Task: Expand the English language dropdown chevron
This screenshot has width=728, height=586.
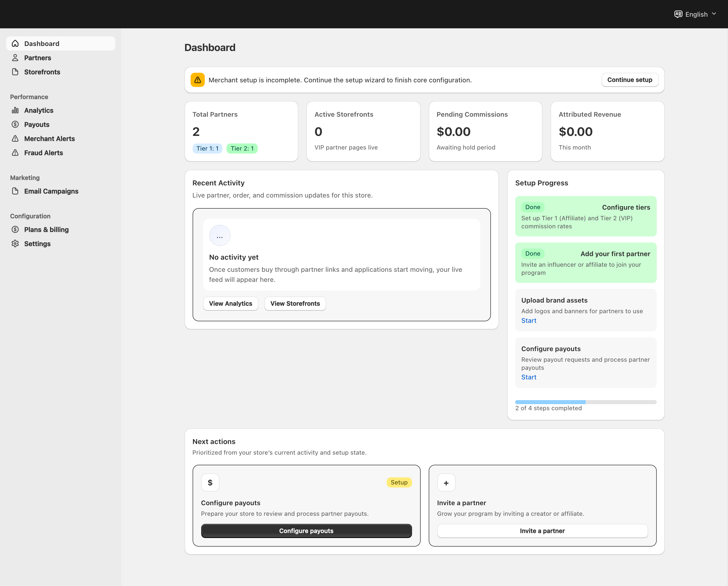Action: pos(714,14)
